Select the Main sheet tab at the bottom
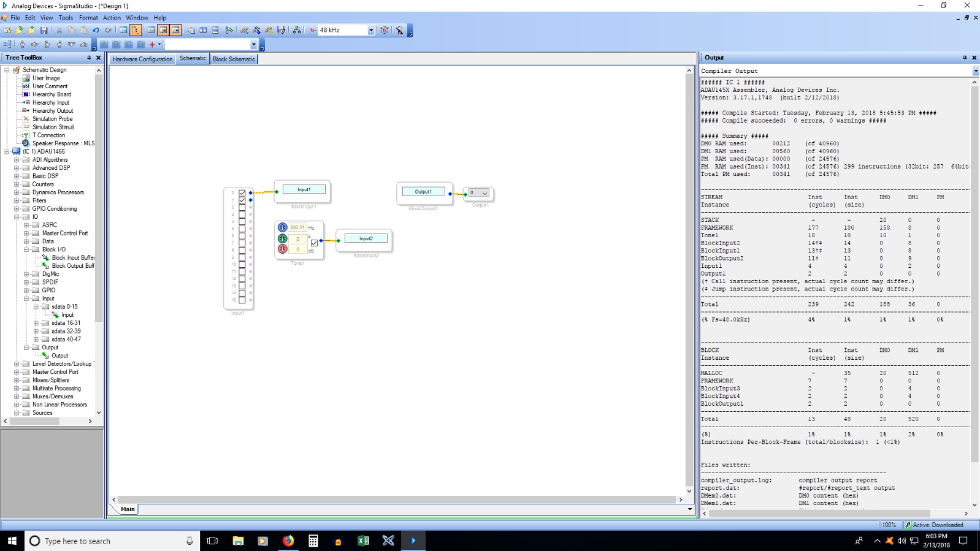Image resolution: width=980 pixels, height=551 pixels. (128, 509)
